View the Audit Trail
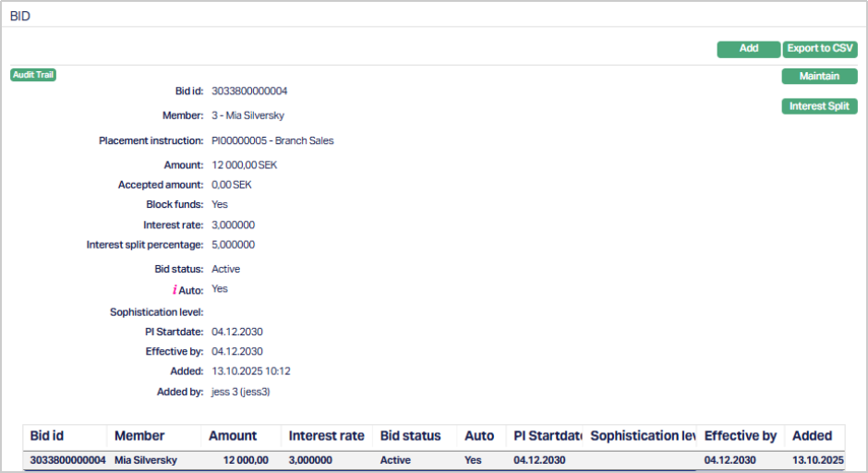 (x=33, y=75)
